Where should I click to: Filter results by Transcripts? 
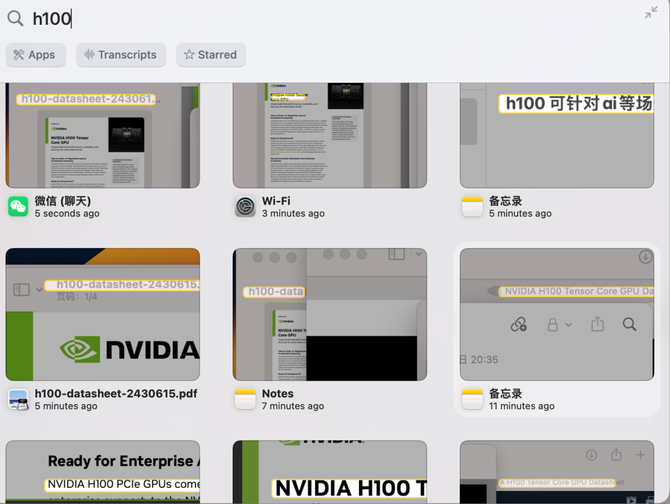point(121,55)
